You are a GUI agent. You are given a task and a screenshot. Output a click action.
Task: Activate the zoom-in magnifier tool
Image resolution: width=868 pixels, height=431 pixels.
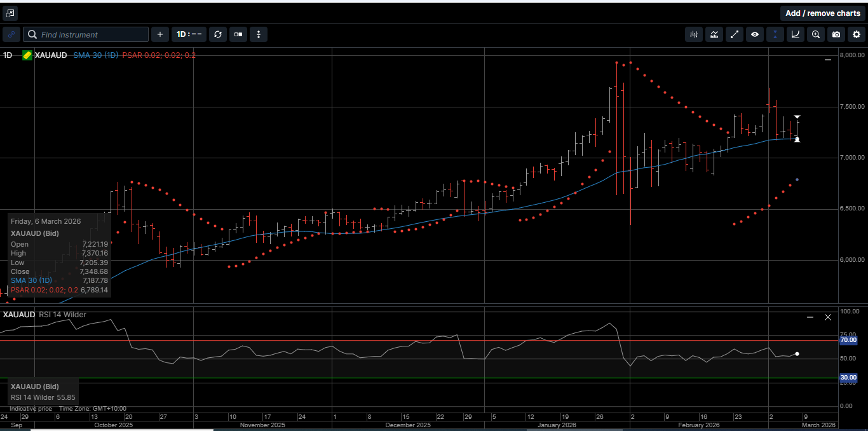(x=815, y=34)
